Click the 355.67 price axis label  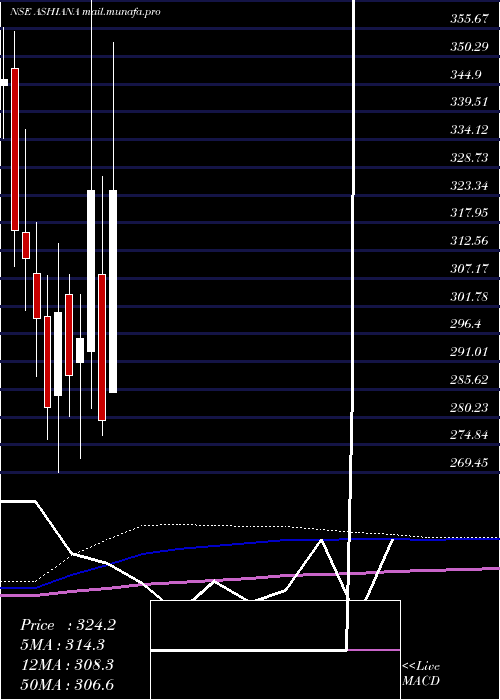coord(469,19)
